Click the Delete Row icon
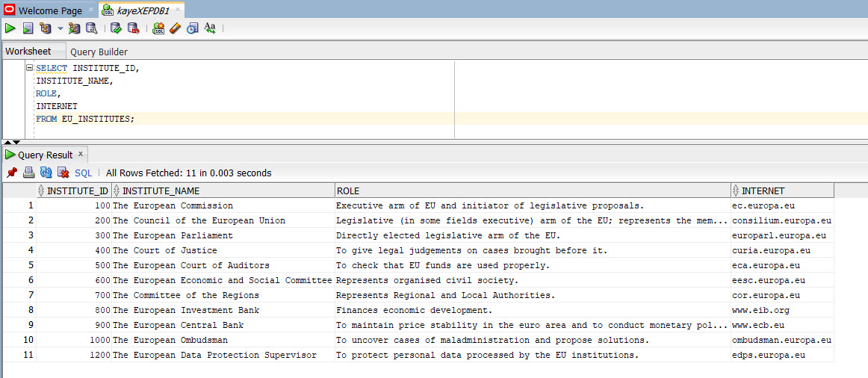 click(x=63, y=173)
